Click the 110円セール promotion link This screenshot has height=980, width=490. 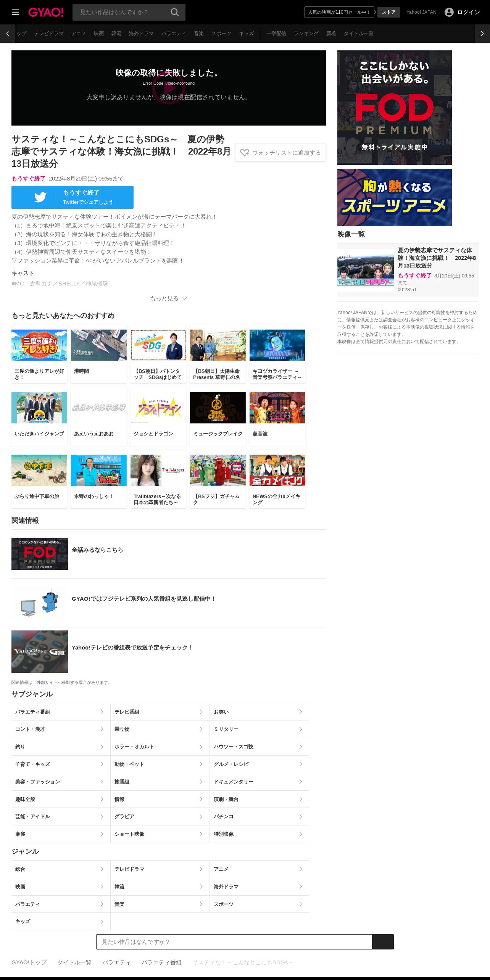[339, 12]
